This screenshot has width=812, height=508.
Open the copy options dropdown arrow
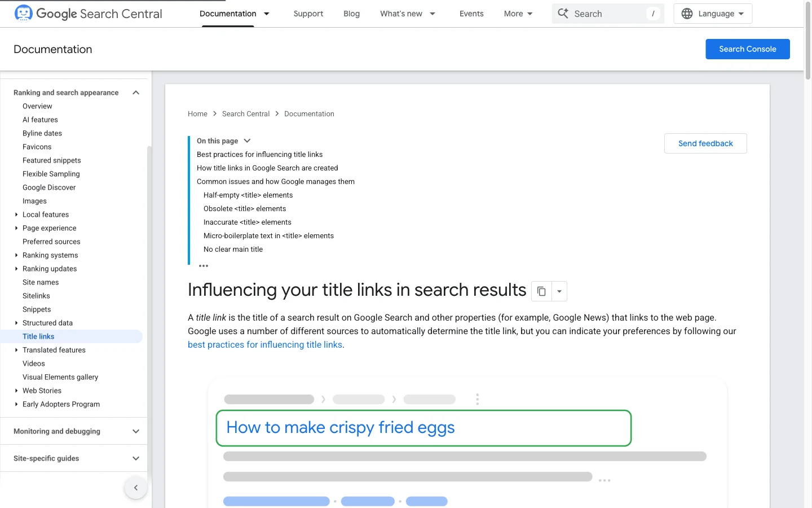(x=559, y=291)
